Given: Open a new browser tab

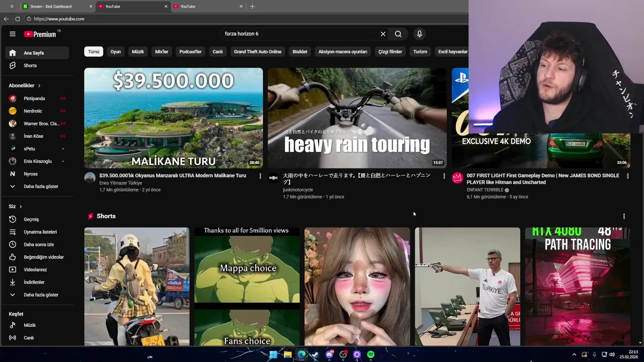Looking at the screenshot, I should click(252, 7).
